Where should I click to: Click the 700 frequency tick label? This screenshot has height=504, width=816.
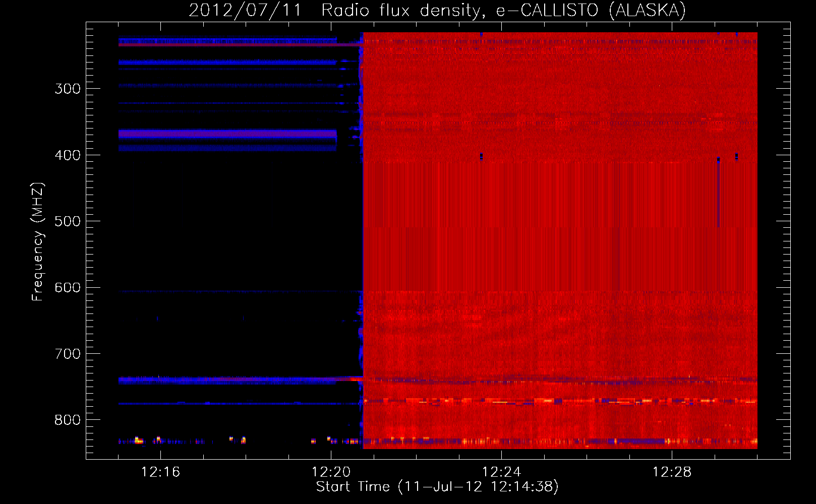[x=68, y=354]
